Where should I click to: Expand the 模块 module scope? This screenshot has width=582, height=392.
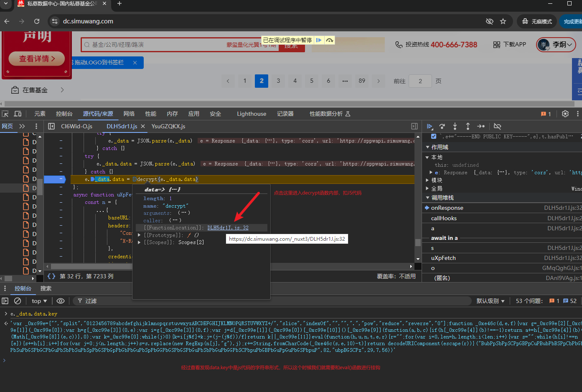[427, 180]
